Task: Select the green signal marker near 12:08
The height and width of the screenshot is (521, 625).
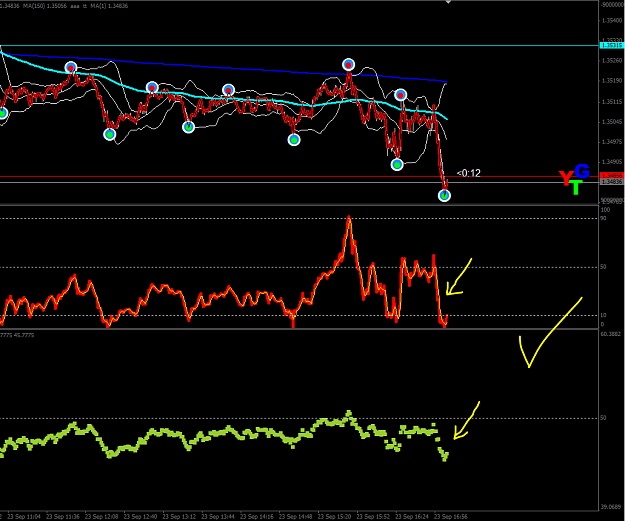Action: point(110,135)
